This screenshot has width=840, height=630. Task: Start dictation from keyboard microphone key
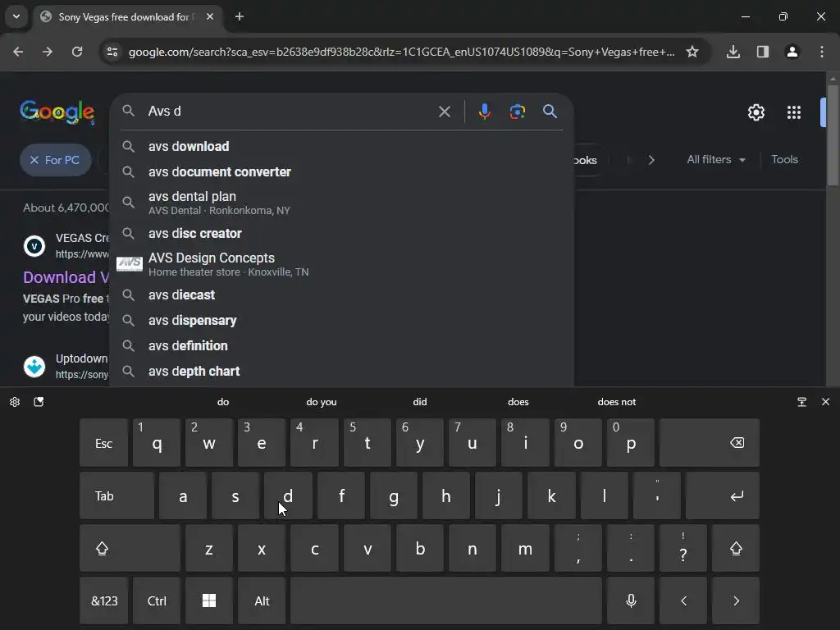point(631,600)
